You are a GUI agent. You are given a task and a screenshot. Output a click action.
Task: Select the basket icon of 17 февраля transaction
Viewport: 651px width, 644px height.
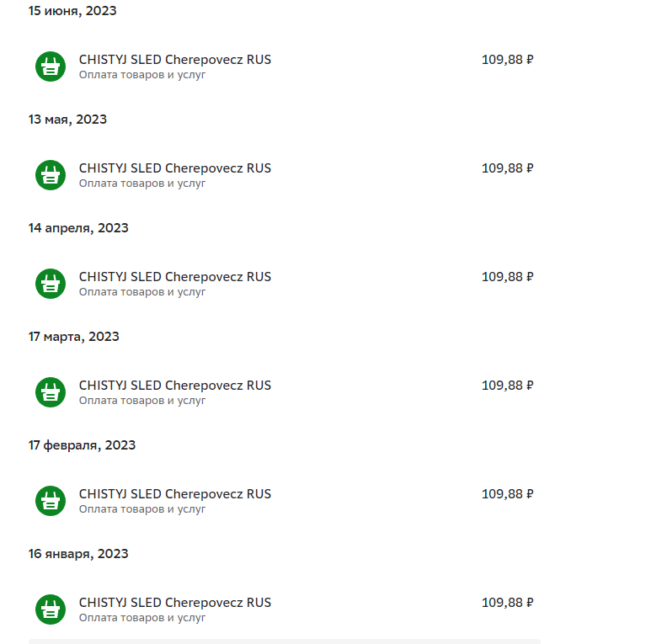(x=51, y=501)
